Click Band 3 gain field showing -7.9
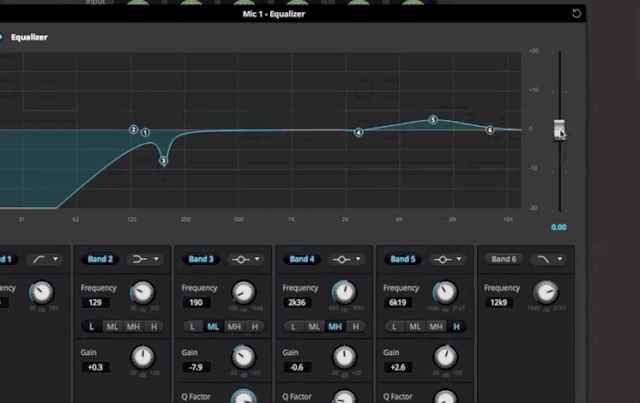The height and width of the screenshot is (403, 640). (196, 367)
